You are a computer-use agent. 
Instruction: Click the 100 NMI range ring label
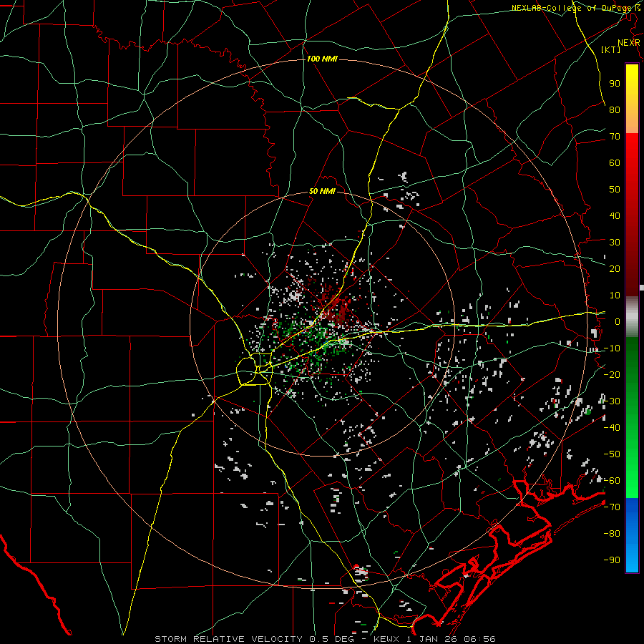tap(322, 59)
